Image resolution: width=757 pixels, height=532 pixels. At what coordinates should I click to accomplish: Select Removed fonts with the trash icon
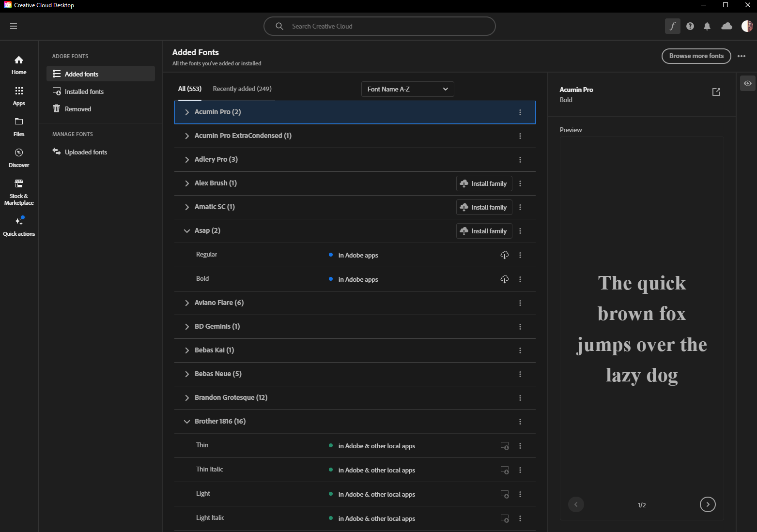[77, 108]
